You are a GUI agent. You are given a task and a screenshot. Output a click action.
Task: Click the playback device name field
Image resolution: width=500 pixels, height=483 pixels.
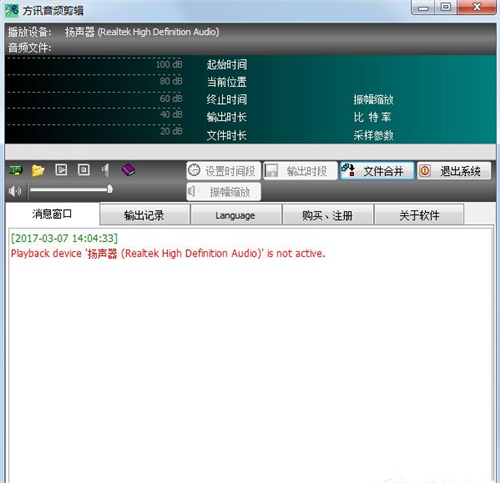[x=142, y=32]
